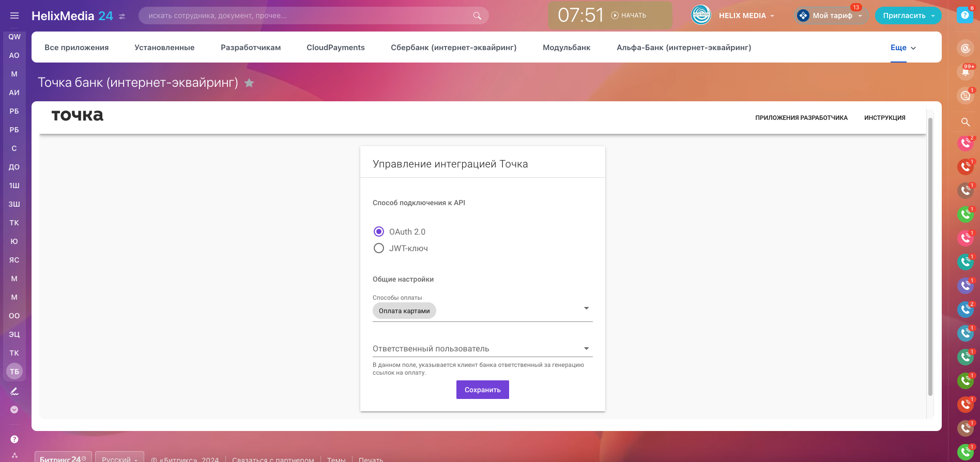
Task: Click the HelixMedia 24 portal name
Action: [x=72, y=16]
